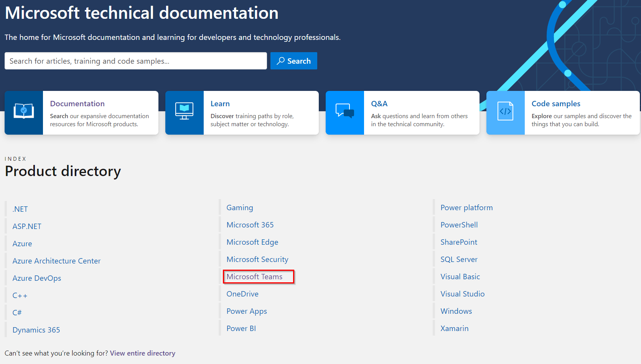The height and width of the screenshot is (364, 641).
Task: Open the Q&A card title
Action: tap(379, 104)
